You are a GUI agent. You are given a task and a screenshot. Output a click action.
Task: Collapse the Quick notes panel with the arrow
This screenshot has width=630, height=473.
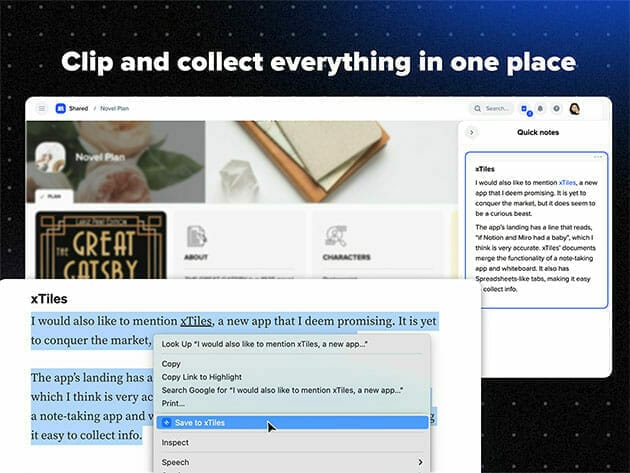point(472,132)
